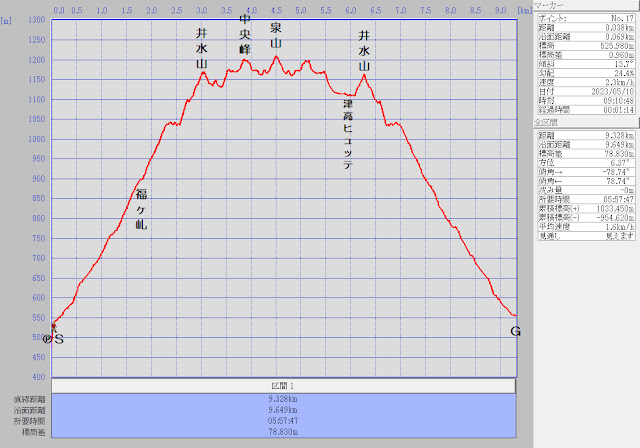This screenshot has width=640, height=448.
Task: Click the 井水山 label left of 中央峰
Action: pos(202,48)
